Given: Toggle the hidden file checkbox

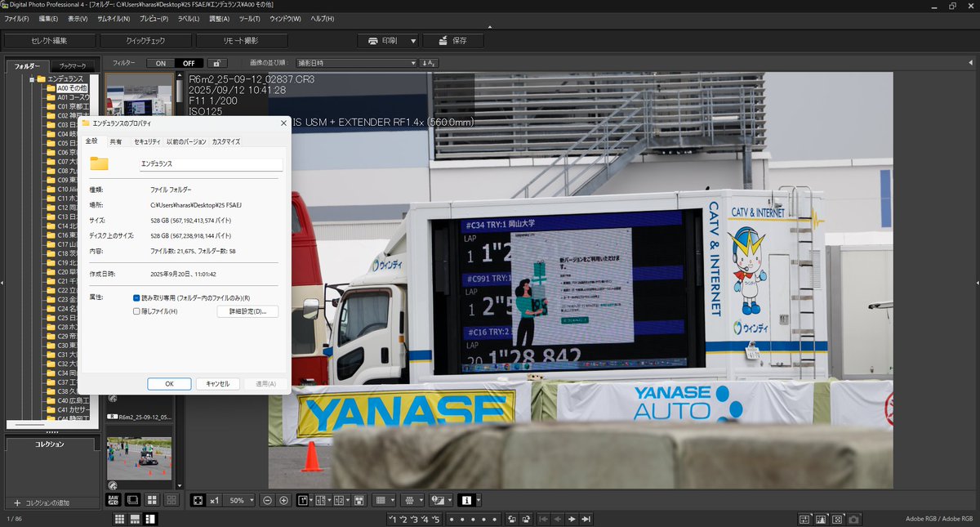Looking at the screenshot, I should (136, 311).
